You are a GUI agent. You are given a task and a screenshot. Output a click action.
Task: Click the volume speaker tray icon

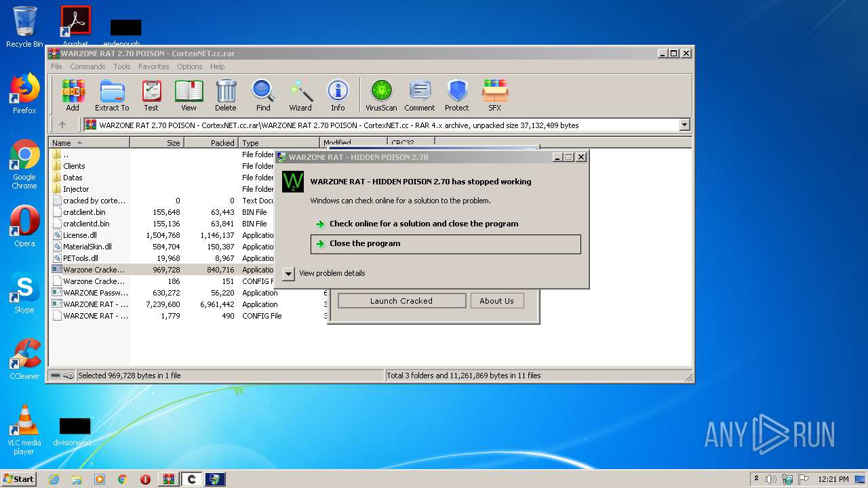(x=771, y=479)
